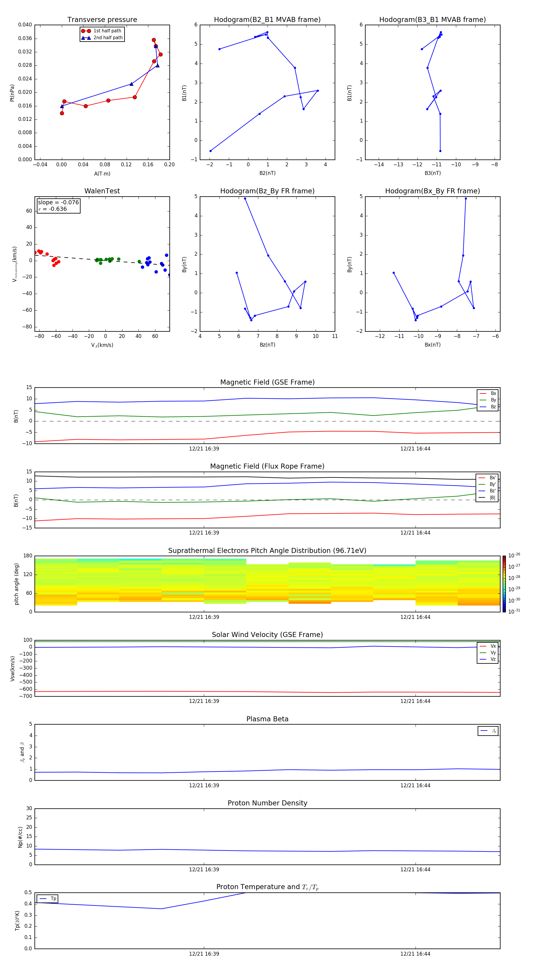Select 'Vz' in the velocity legend
The width and height of the screenshot is (535, 980).
[488, 659]
